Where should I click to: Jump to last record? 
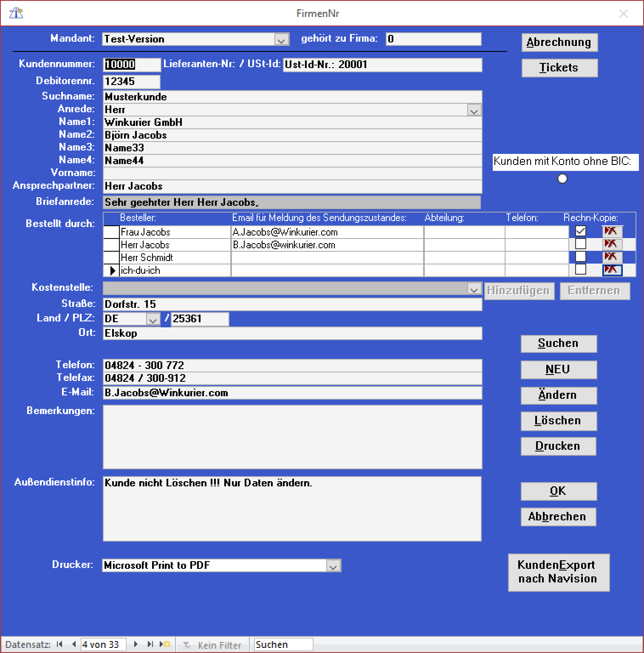[150, 644]
